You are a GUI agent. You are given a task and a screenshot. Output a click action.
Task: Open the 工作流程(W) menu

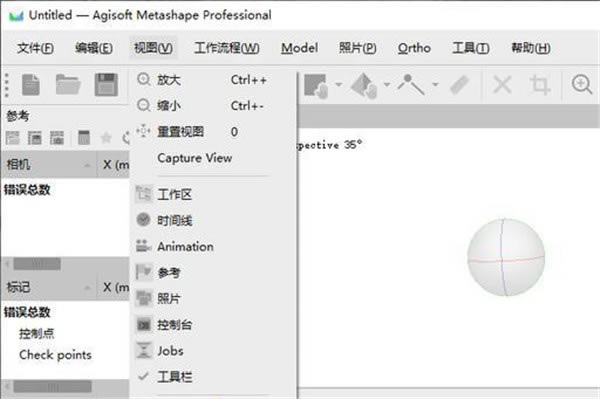pos(227,48)
